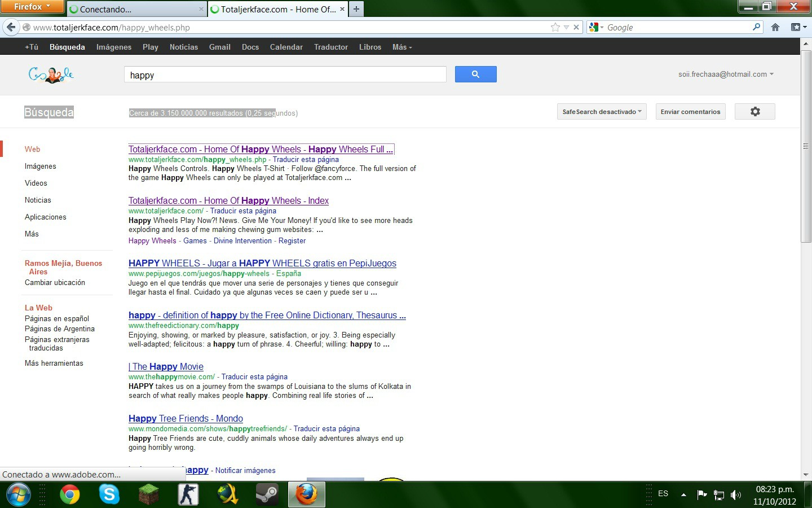812x508 pixels.
Task: Close the Totaljerkface.com tab
Action: (342, 9)
